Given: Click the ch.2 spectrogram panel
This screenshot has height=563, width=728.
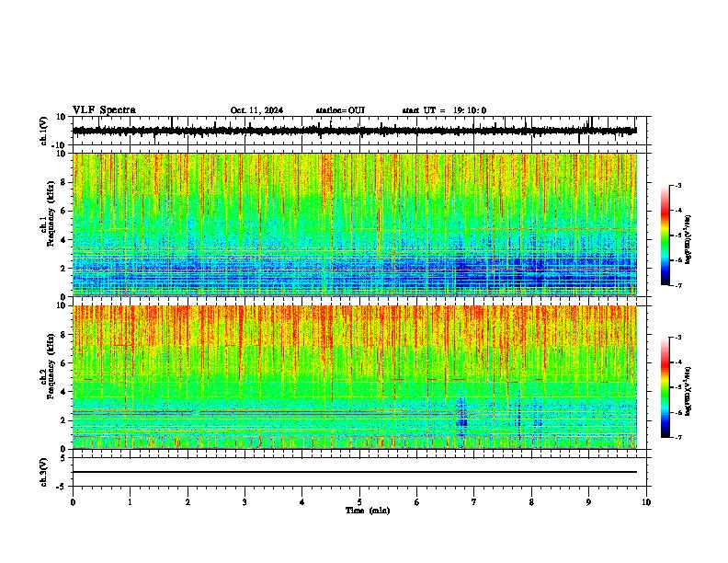Looking at the screenshot, I should [355, 377].
